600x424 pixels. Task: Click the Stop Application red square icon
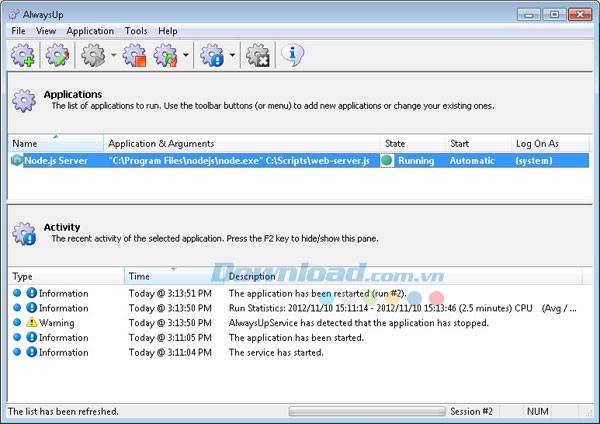(x=134, y=55)
